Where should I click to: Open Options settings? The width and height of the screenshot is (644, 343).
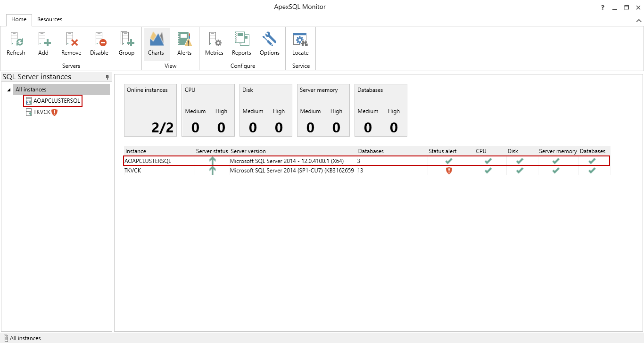(270, 43)
